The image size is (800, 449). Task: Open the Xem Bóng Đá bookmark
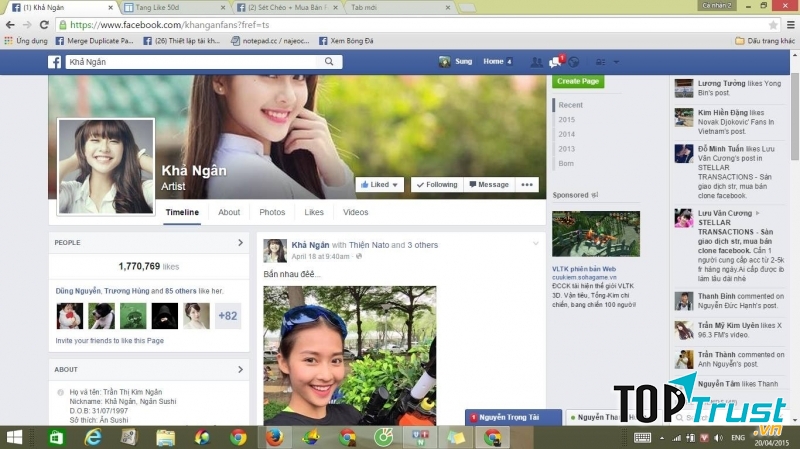click(346, 41)
